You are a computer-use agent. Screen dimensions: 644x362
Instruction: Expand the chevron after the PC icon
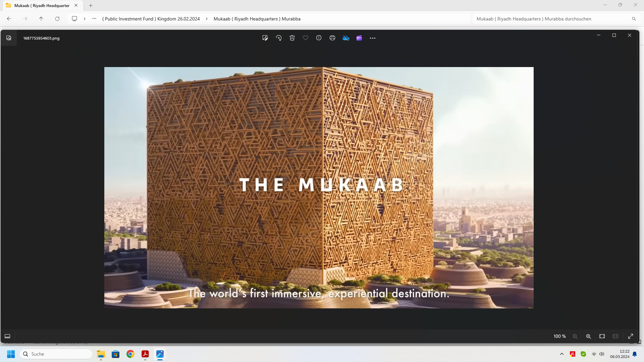(85, 19)
